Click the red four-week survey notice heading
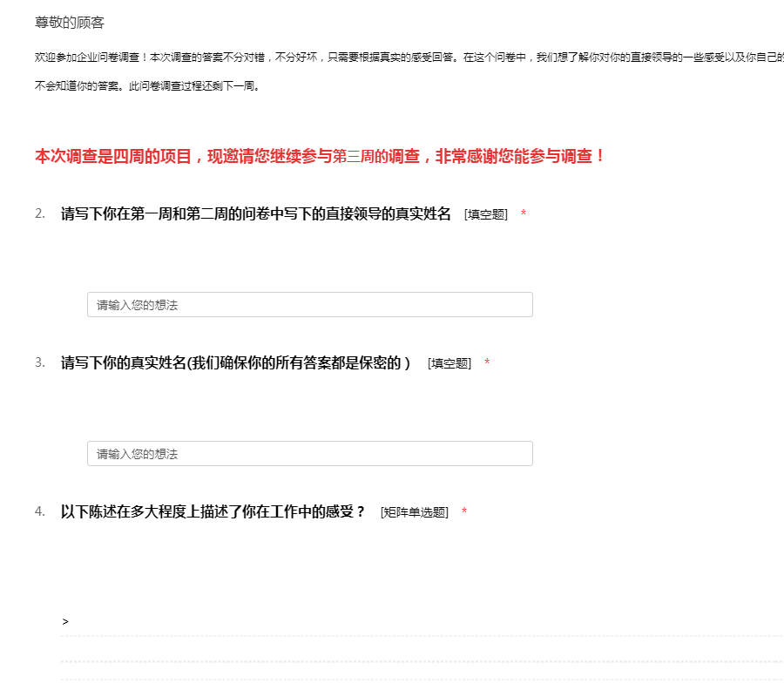This screenshot has width=784, height=697. (x=320, y=157)
